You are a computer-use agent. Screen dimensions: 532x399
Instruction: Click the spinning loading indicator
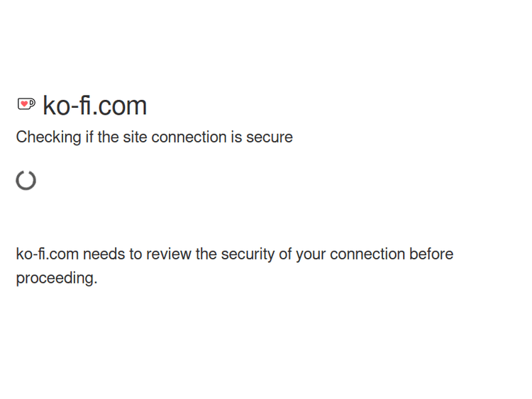(x=26, y=180)
